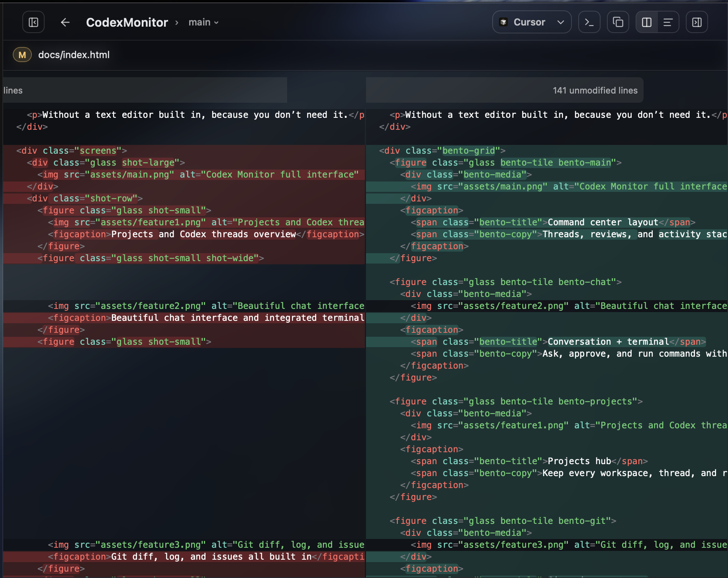Collapse the left sidebar panel
728x578 pixels.
[33, 22]
